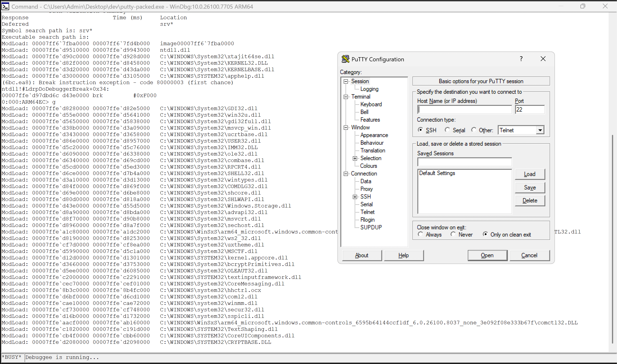Open SUPDUP settings category
617x364 pixels.
[371, 227]
